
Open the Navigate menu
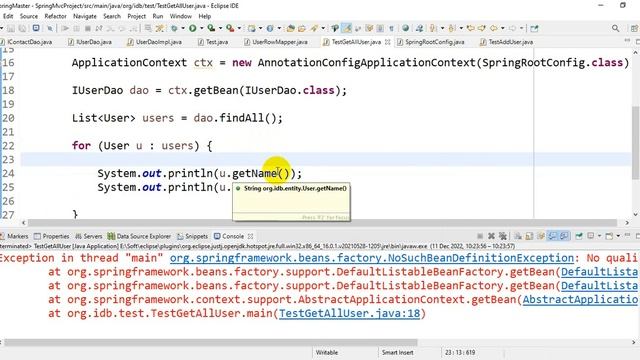(84, 16)
